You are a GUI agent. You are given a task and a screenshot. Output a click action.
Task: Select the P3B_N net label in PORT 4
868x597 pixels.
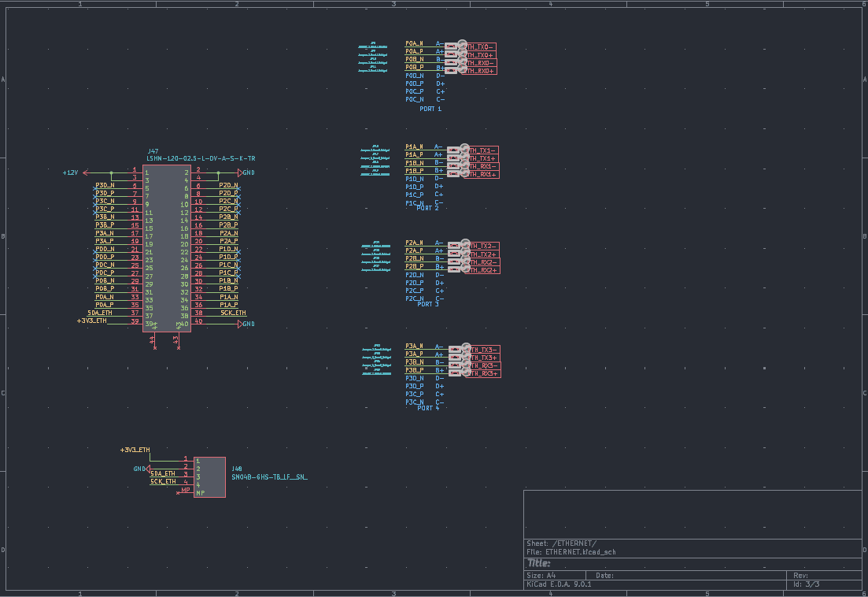(414, 362)
